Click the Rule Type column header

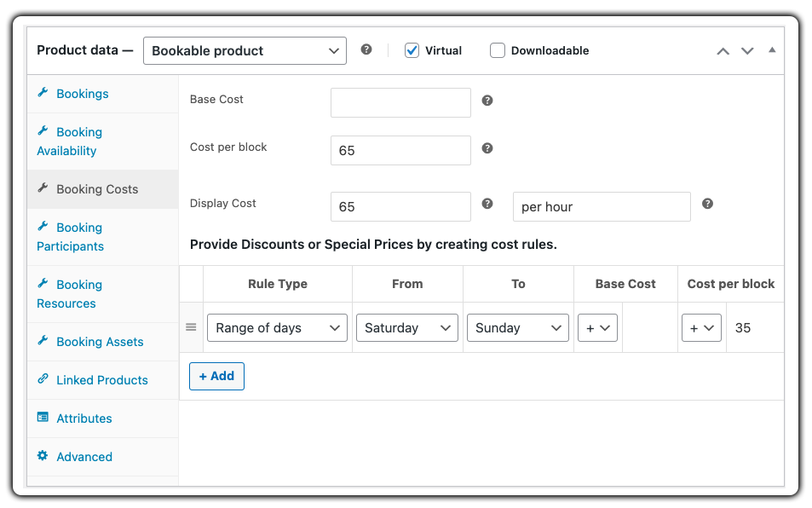pyautogui.click(x=278, y=284)
